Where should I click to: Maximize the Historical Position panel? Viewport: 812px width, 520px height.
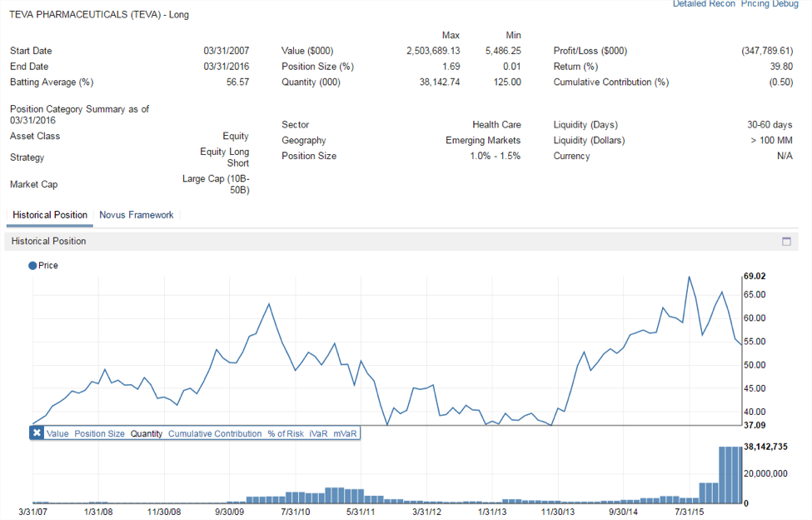[786, 242]
